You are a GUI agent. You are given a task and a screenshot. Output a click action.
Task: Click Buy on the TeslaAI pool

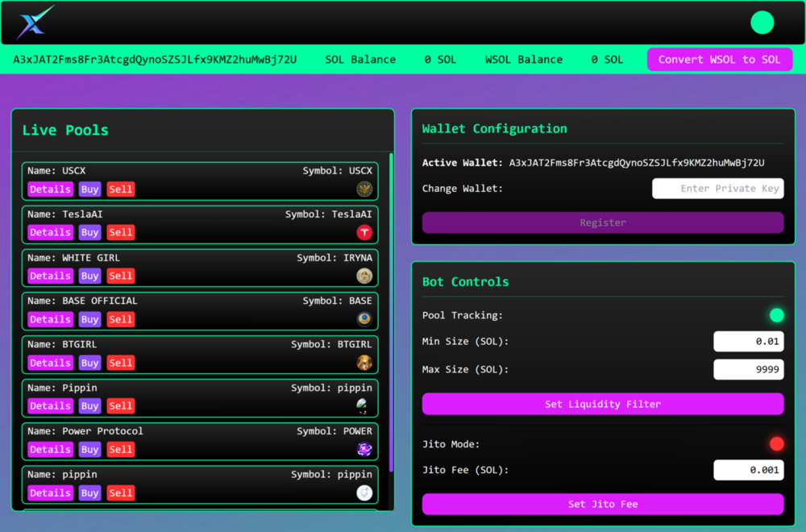tap(89, 232)
